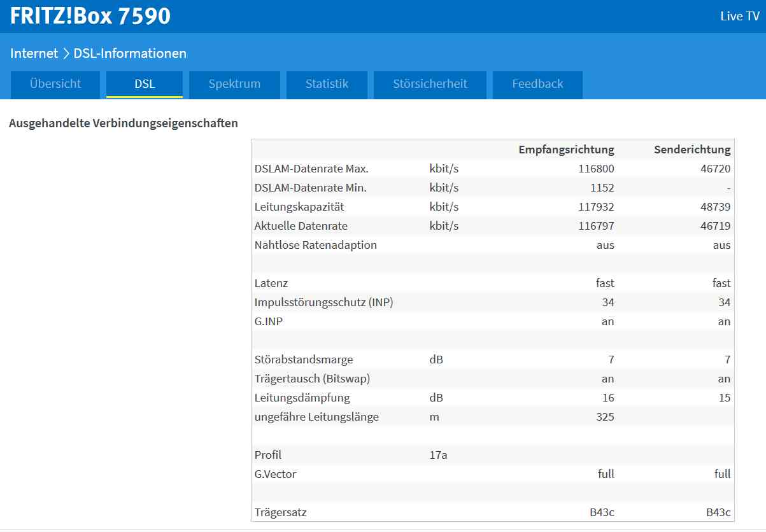Click Internet in the breadcrumb

[34, 53]
